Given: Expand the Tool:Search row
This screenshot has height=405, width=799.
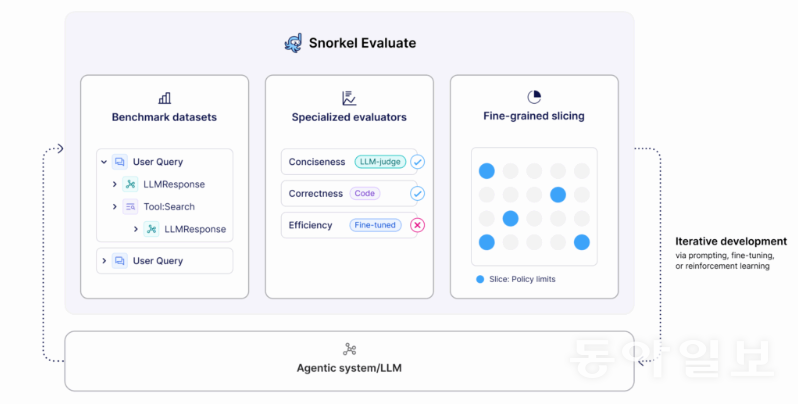Looking at the screenshot, I should point(115,207).
